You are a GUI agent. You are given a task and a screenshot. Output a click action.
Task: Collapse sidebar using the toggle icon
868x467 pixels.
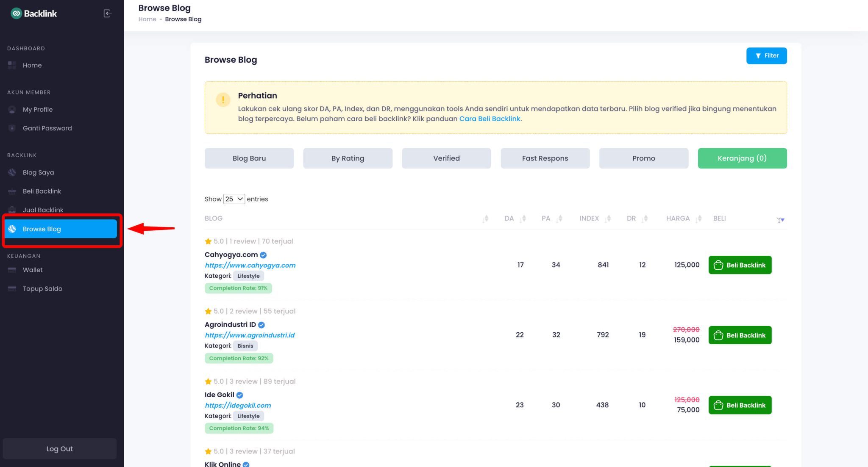[x=107, y=14]
